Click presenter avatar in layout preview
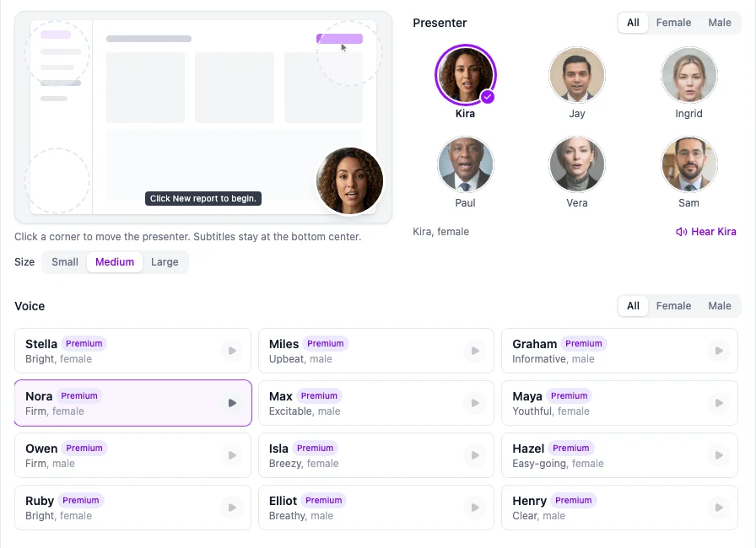The width and height of the screenshot is (756, 548). pos(349,180)
